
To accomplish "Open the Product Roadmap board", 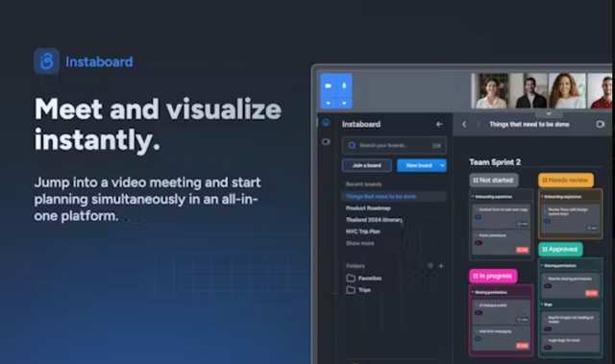I will 368,208.
